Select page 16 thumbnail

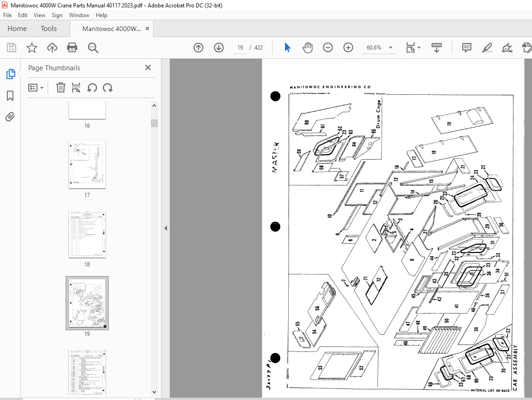point(87,110)
